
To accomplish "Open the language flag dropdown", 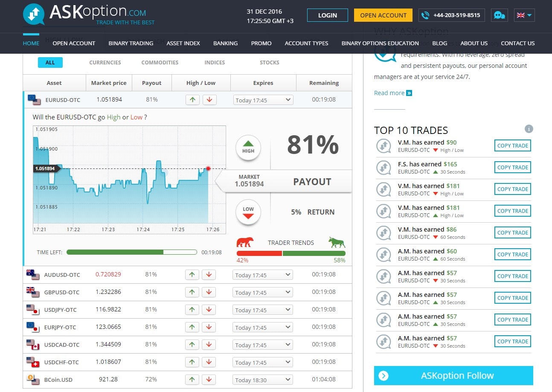I will point(524,15).
